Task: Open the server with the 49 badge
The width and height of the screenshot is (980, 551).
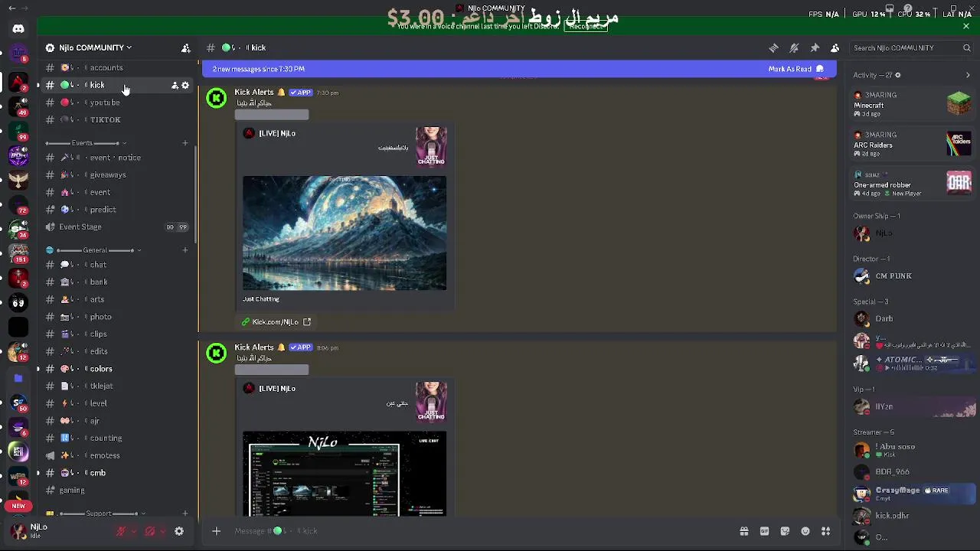Action: (18, 107)
